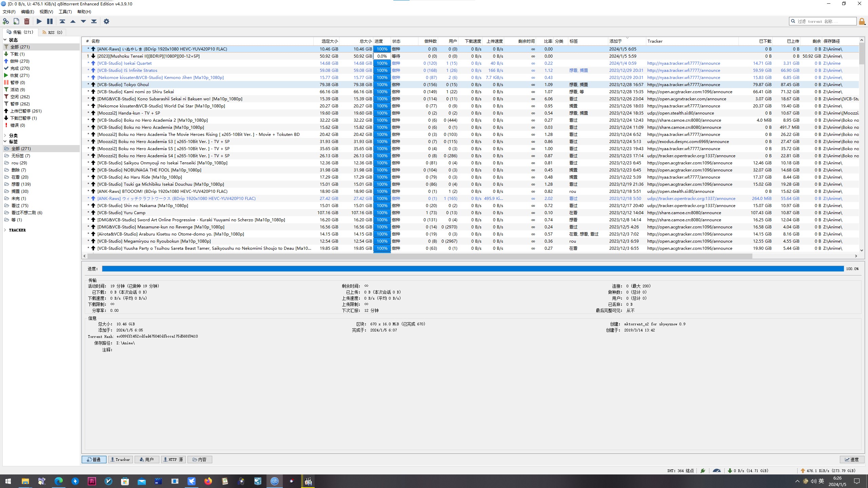The image size is (868, 488).
Task: Select the 看过 (75) tag folder
Action: [41, 205]
